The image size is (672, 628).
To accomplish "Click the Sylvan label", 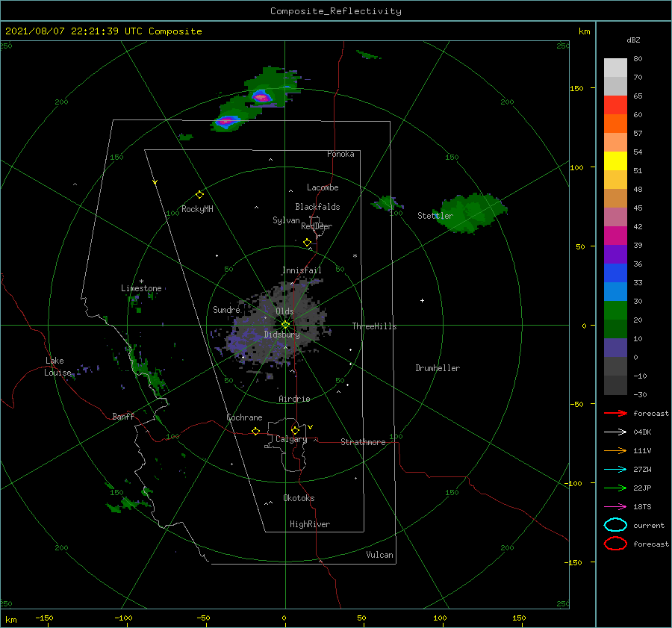I will [286, 220].
